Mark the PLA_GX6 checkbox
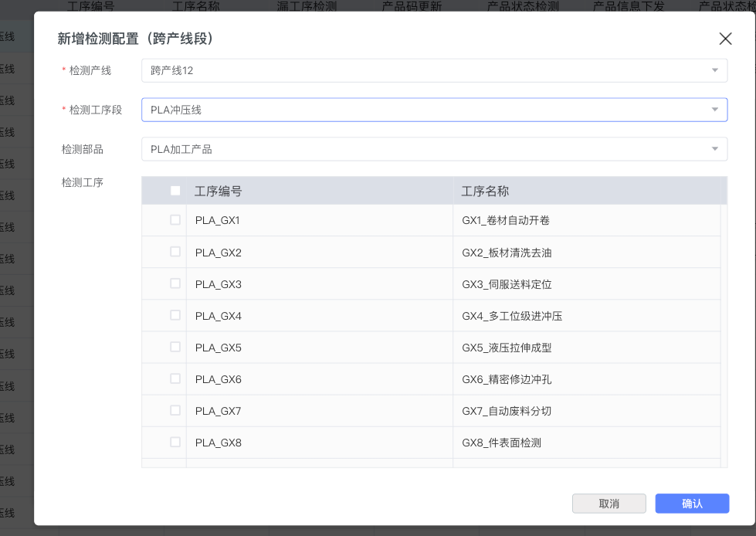This screenshot has height=536, width=756. tap(175, 378)
